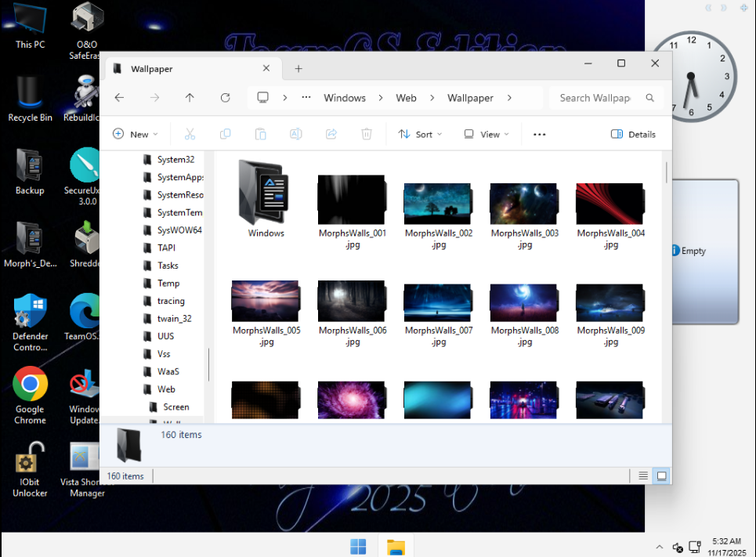Screen dimensions: 756x557
Task: Open the Sort dropdown menu
Action: 420,134
